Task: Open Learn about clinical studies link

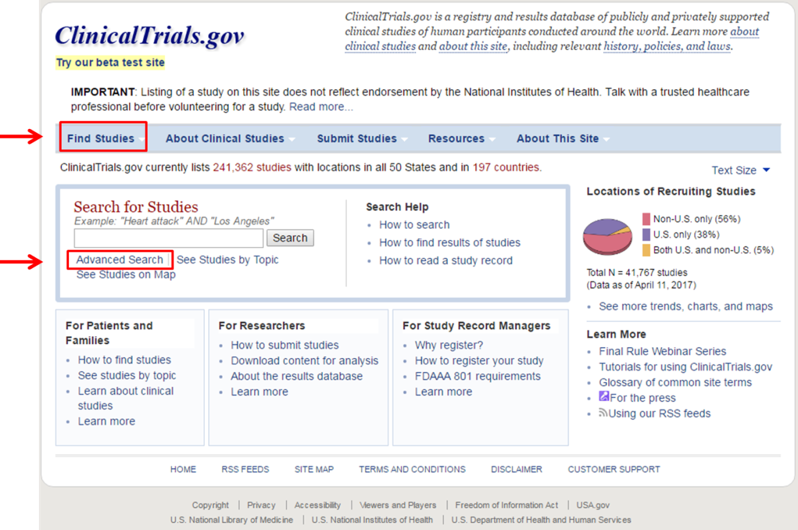Action: pyautogui.click(x=126, y=398)
